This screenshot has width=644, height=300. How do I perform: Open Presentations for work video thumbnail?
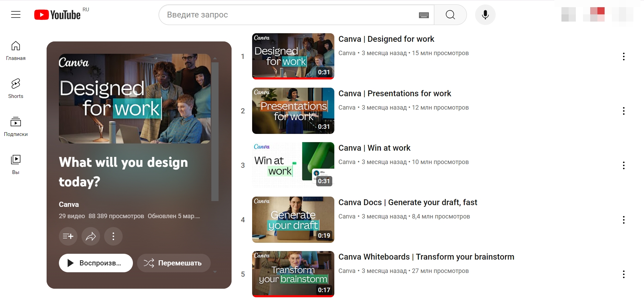(293, 111)
